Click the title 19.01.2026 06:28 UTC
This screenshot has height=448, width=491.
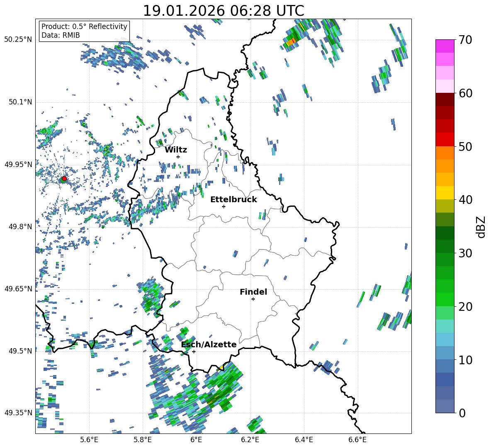coord(224,11)
